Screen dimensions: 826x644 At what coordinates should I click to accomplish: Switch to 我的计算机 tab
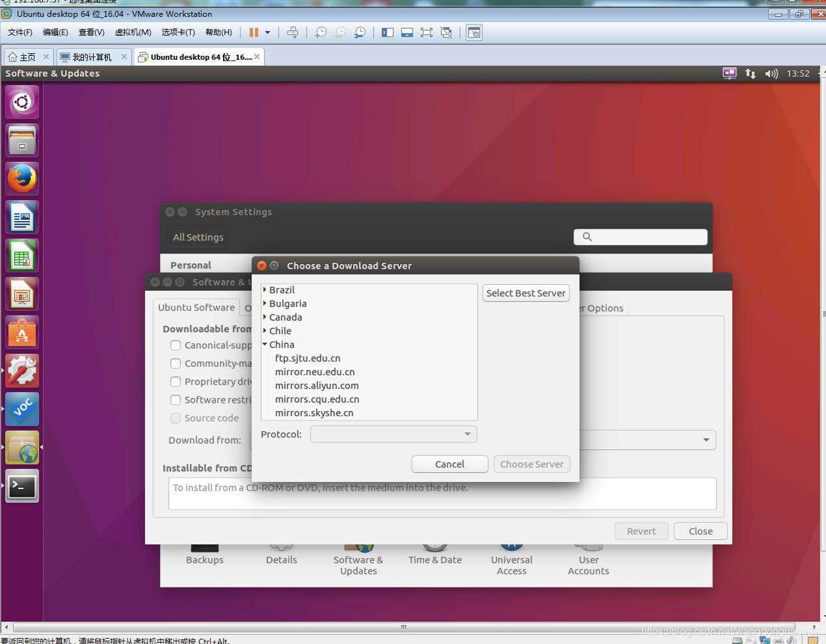[x=93, y=57]
